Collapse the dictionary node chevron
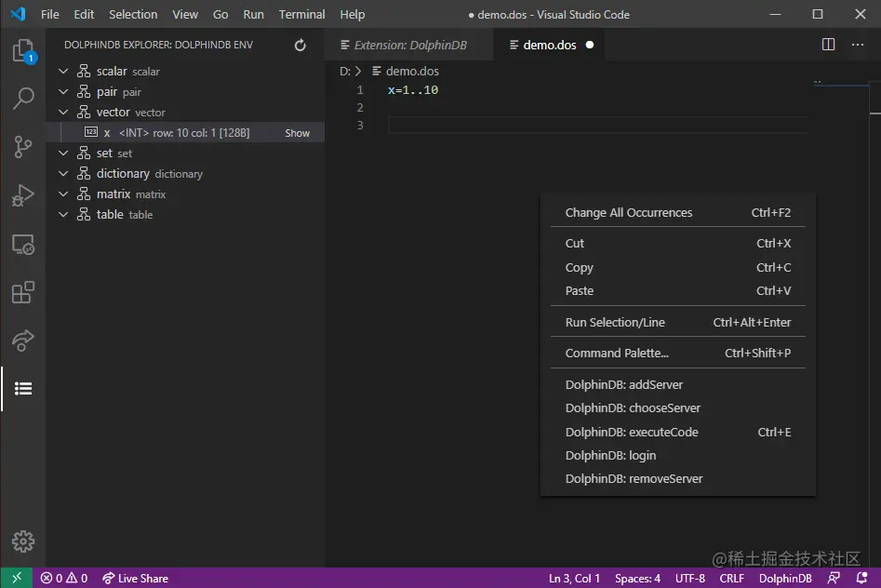 point(63,173)
